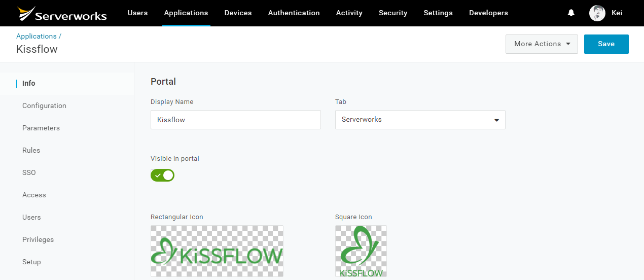Switch to the Parameters sidebar tab
This screenshot has width=644, height=280.
tap(41, 128)
